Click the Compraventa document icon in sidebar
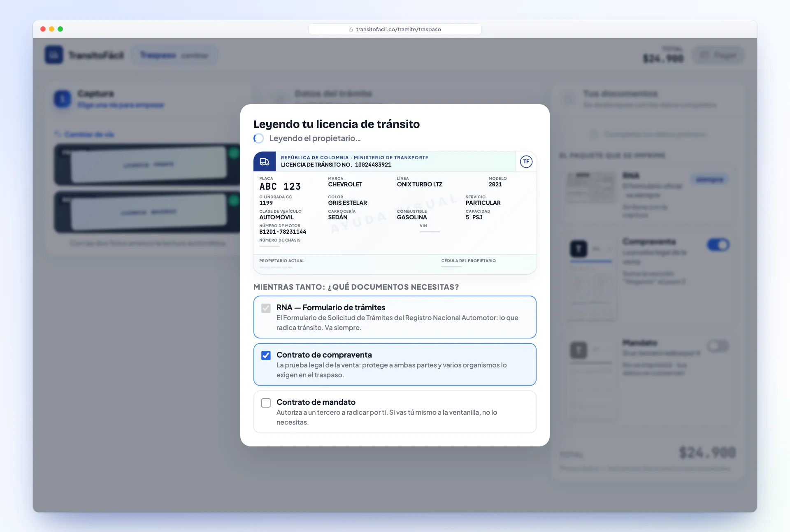 tap(579, 249)
